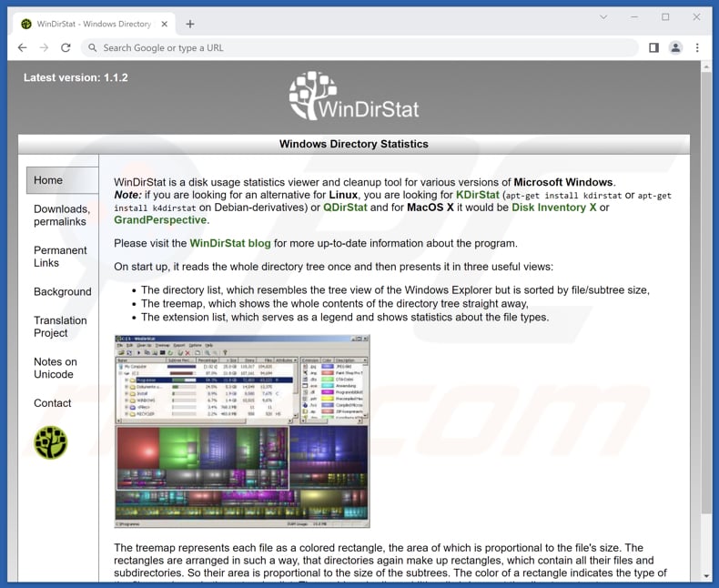This screenshot has width=719, height=588.
Task: Click the search magnifier icon in address bar
Action: click(92, 47)
